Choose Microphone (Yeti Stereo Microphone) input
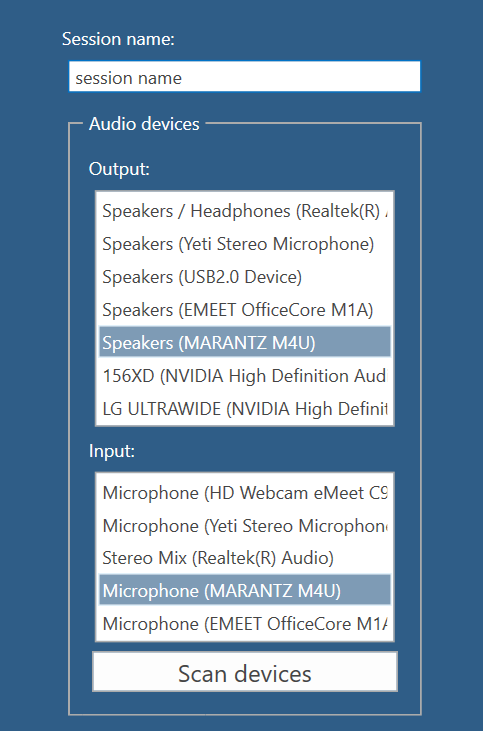 [x=245, y=525]
